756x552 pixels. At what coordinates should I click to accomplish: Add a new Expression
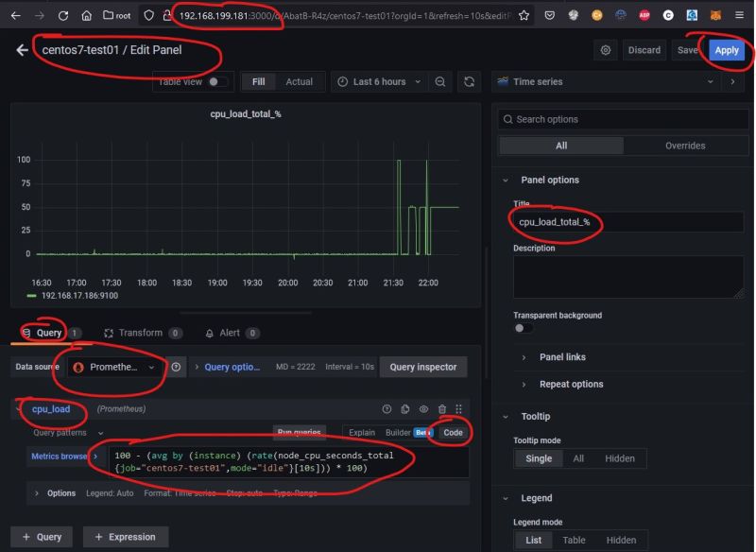coord(126,537)
